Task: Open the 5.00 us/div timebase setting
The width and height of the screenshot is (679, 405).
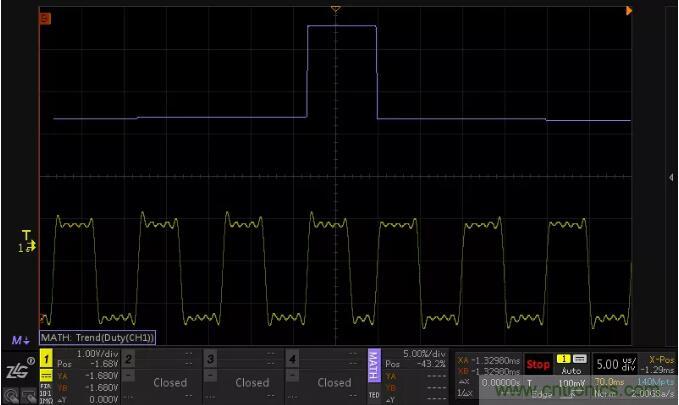Action: [x=616, y=363]
